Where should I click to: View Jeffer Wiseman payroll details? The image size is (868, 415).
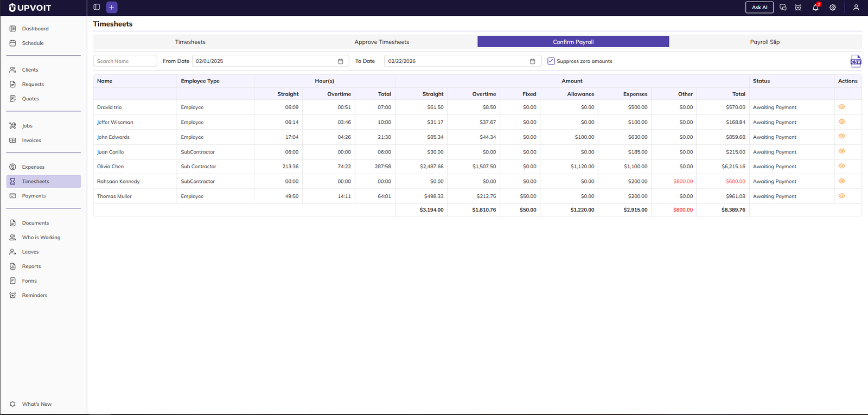click(x=842, y=122)
